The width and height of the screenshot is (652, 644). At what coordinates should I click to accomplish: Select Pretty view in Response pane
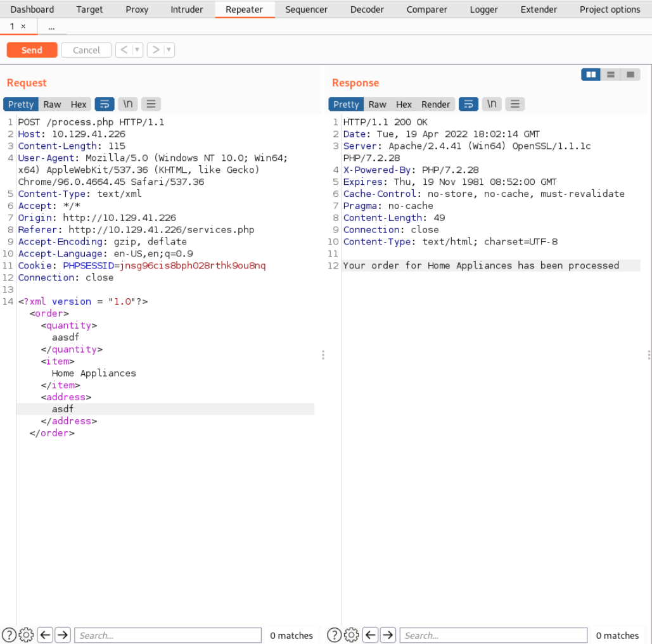pyautogui.click(x=346, y=104)
